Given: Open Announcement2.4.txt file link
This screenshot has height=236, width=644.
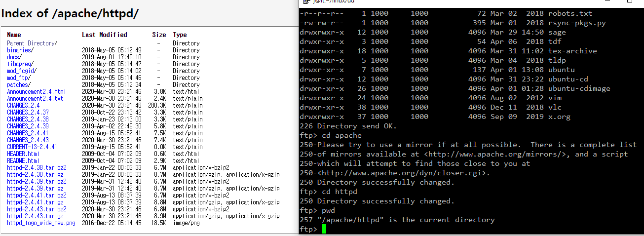Looking at the screenshot, I should point(35,98).
